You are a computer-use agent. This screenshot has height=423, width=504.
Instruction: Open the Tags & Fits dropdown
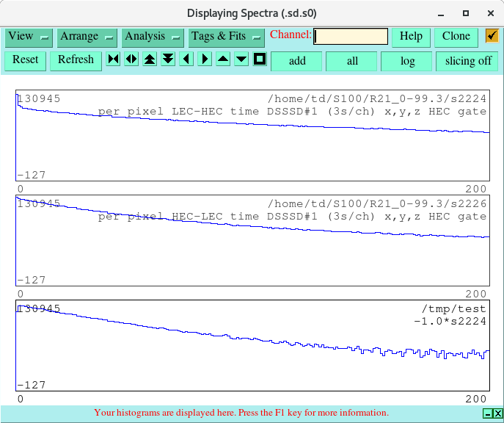coord(226,37)
